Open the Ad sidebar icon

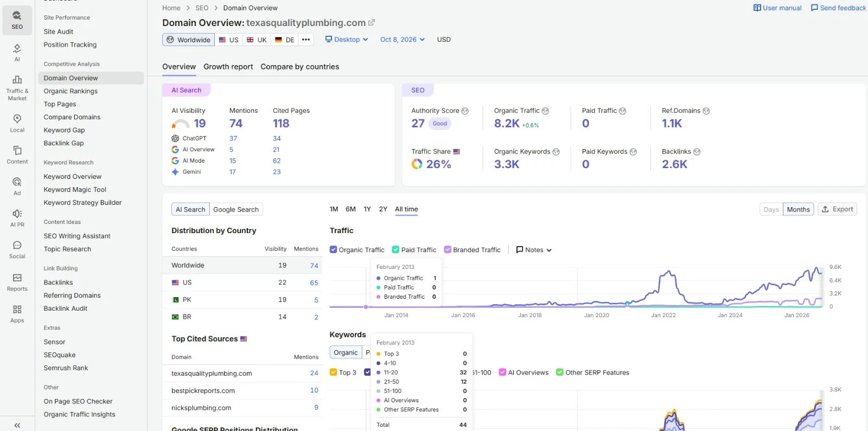tap(17, 186)
